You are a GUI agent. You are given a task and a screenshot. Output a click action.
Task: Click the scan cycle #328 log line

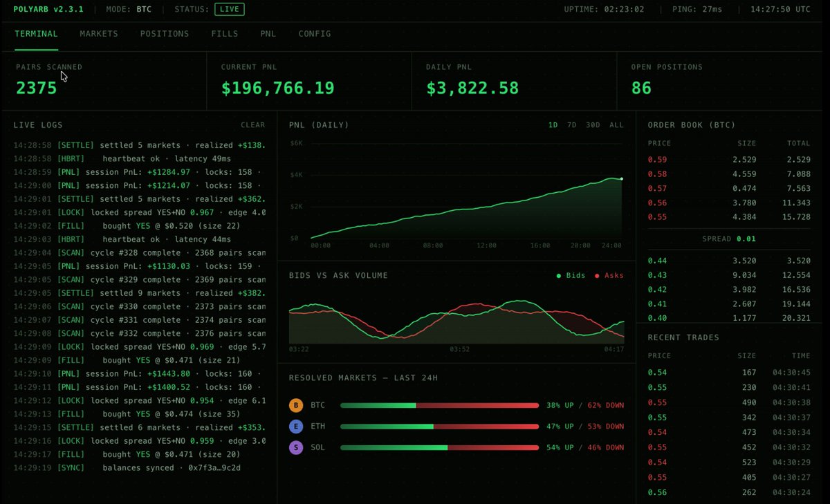click(139, 253)
